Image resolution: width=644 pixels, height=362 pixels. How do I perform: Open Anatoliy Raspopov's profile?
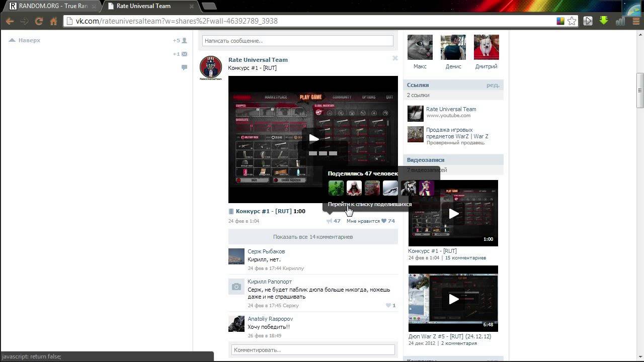pyautogui.click(x=270, y=319)
